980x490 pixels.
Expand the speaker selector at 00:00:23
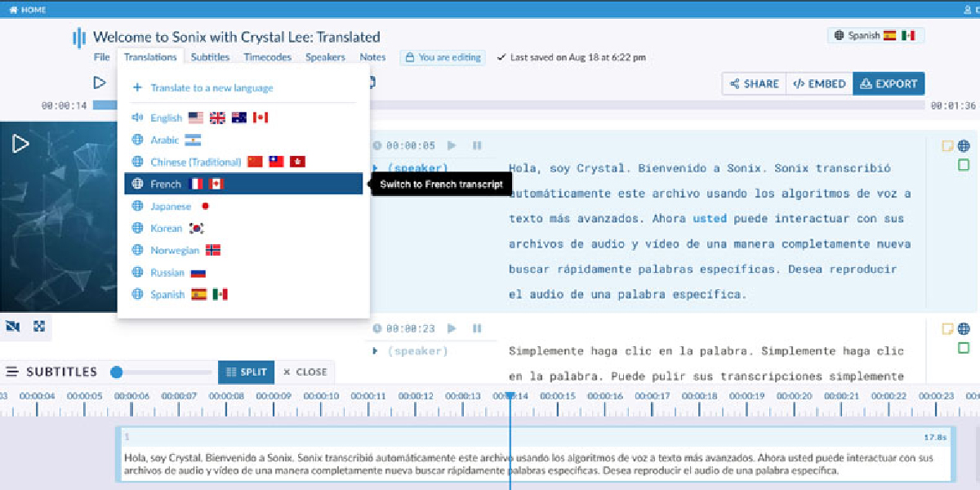click(375, 351)
